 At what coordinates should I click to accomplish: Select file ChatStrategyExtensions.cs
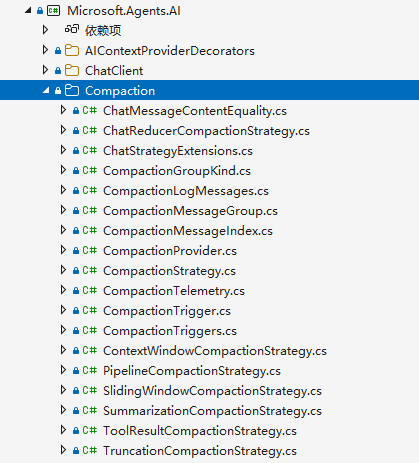(178, 151)
